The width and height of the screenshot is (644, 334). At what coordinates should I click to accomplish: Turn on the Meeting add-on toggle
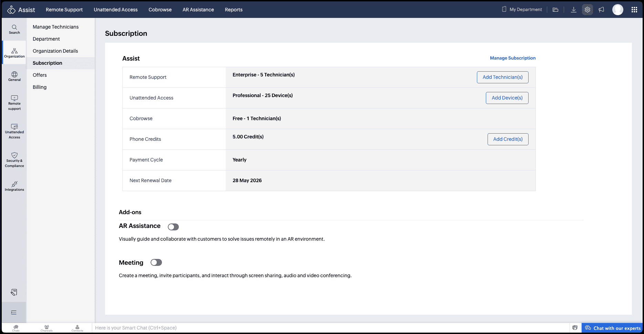156,263
